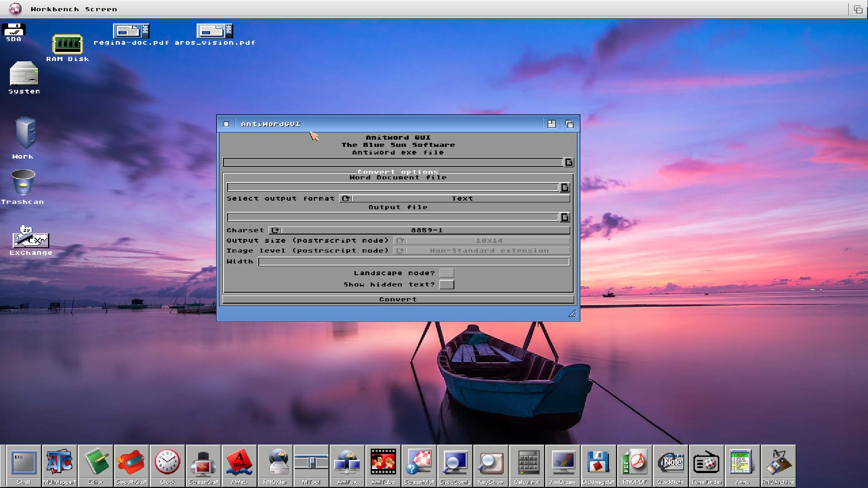Open the regina-doc.pdf desktop icon

point(130,32)
